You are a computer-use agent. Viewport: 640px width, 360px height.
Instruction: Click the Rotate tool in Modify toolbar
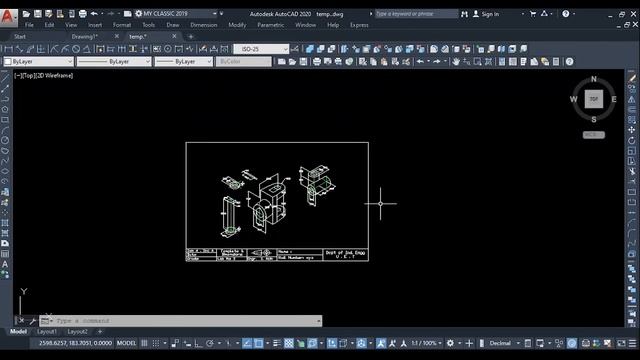[x=632, y=140]
